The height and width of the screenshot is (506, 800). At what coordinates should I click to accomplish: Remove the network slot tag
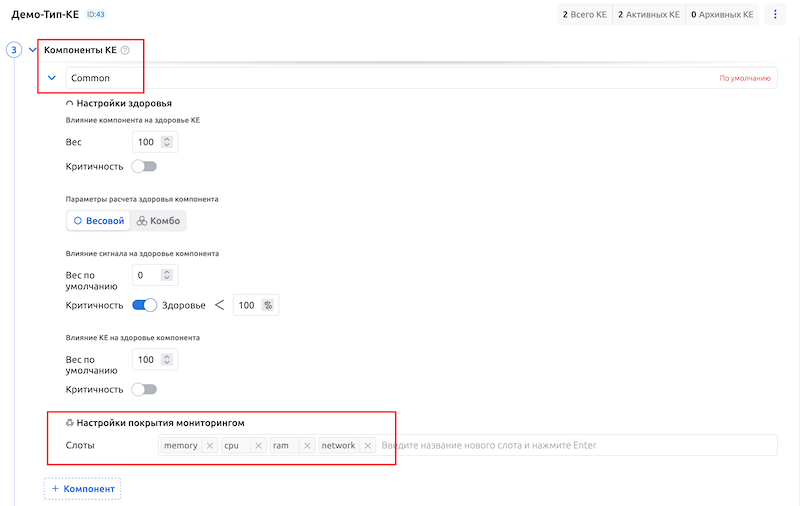pyautogui.click(x=368, y=446)
